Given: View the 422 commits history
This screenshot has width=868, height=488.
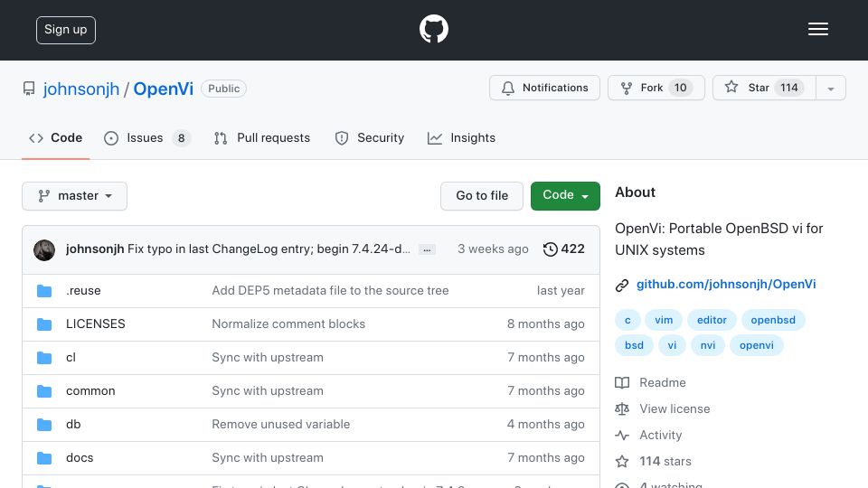Looking at the screenshot, I should click(564, 249).
